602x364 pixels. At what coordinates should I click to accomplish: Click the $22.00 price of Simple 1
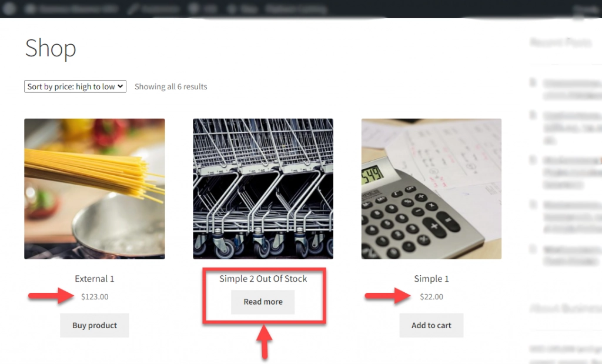coord(432,296)
